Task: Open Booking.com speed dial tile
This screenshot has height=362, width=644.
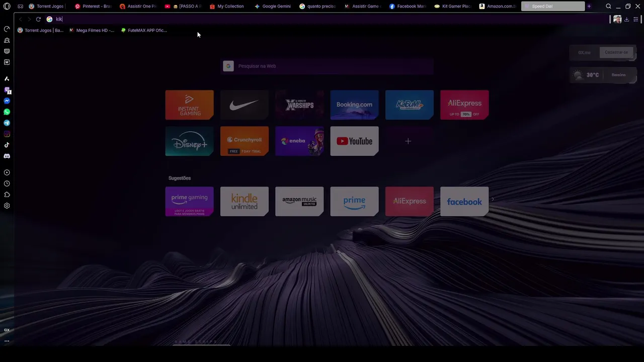Action: (354, 105)
